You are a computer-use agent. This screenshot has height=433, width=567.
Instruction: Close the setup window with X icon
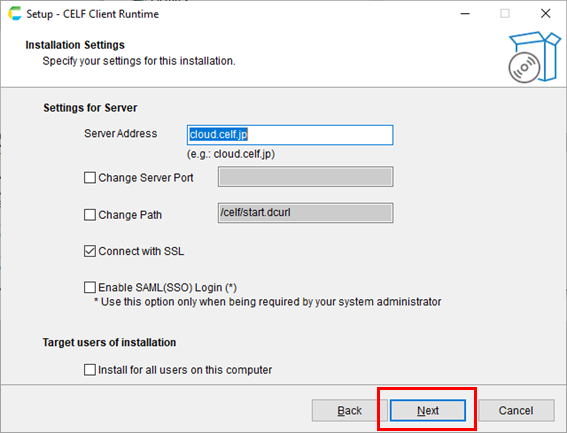pos(545,14)
